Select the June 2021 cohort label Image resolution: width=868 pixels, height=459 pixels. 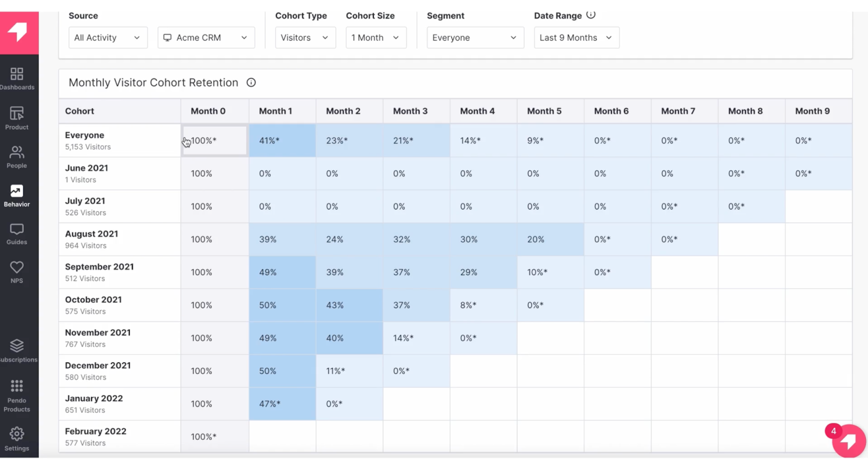[x=87, y=168]
